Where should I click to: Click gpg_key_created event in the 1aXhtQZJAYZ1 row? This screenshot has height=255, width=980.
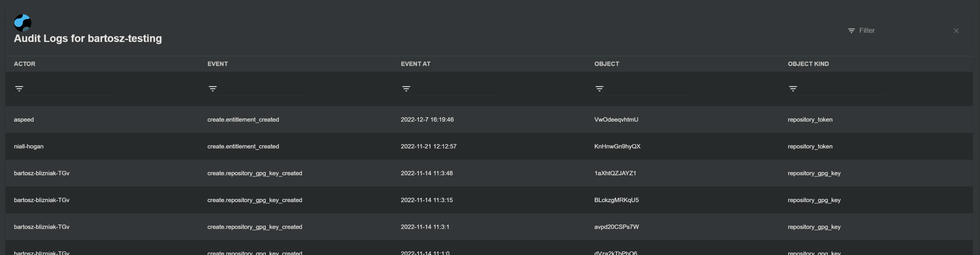pyautogui.click(x=255, y=173)
